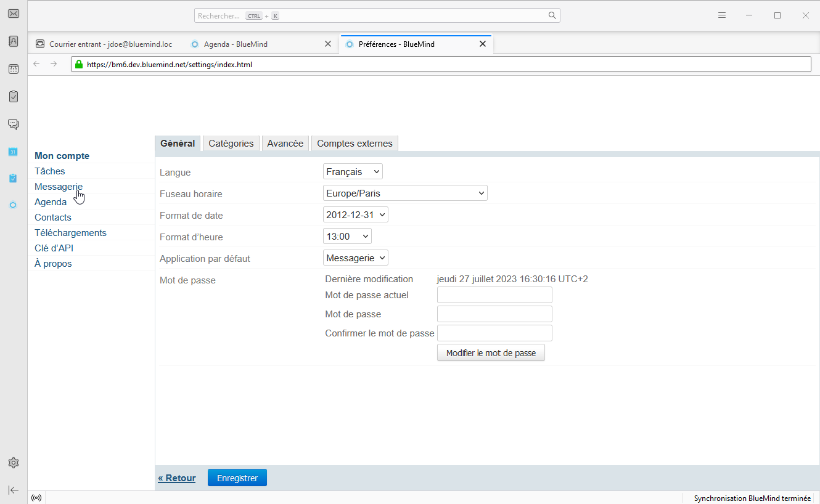Click the « Retour link
This screenshot has height=504, width=820.
tap(176, 478)
